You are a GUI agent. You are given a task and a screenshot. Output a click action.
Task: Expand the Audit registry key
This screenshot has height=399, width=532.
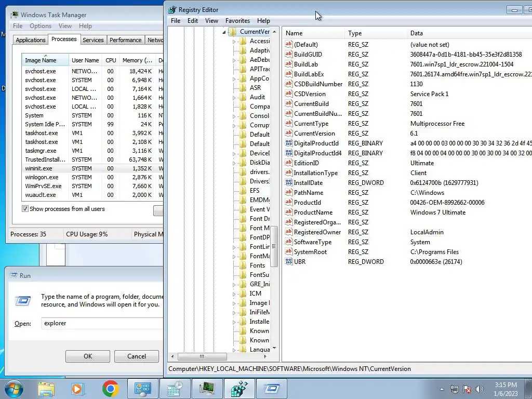(234, 98)
